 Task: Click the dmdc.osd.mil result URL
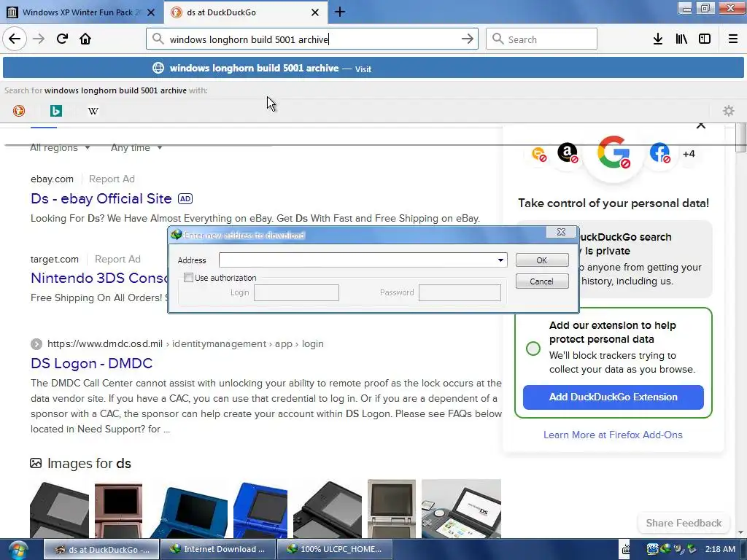point(185,344)
